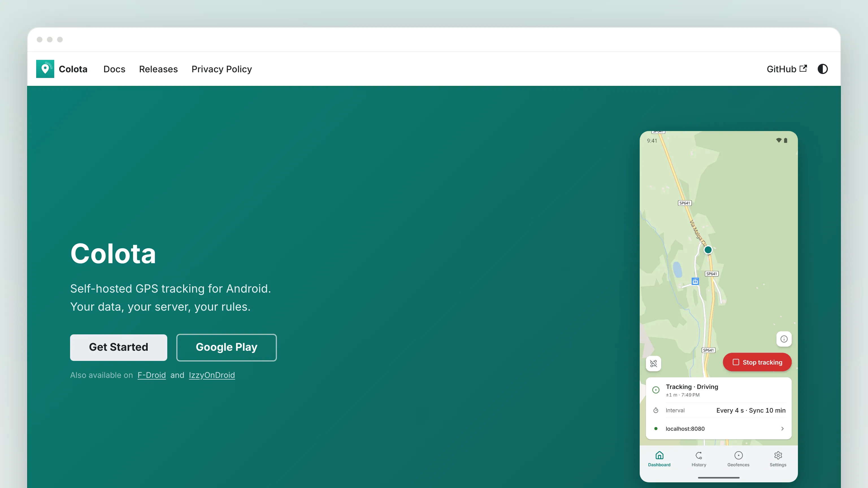Click the Get Started button
This screenshot has height=488, width=868.
click(x=119, y=347)
